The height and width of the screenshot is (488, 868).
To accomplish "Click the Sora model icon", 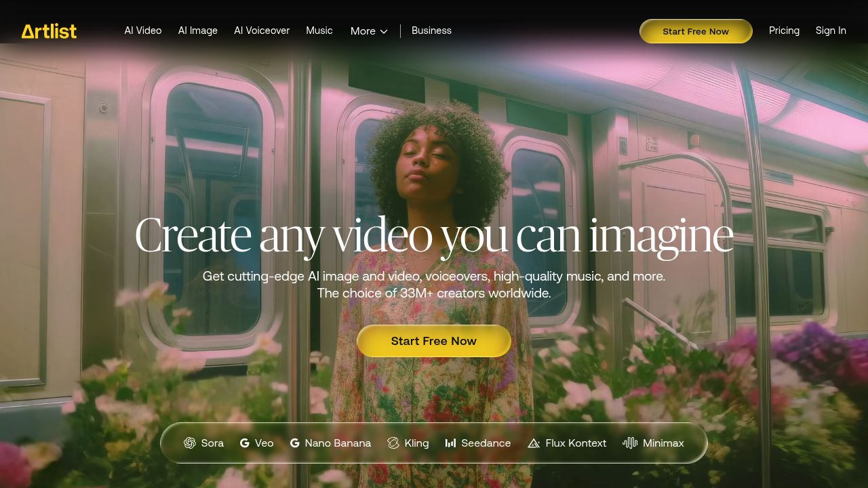I will point(190,443).
